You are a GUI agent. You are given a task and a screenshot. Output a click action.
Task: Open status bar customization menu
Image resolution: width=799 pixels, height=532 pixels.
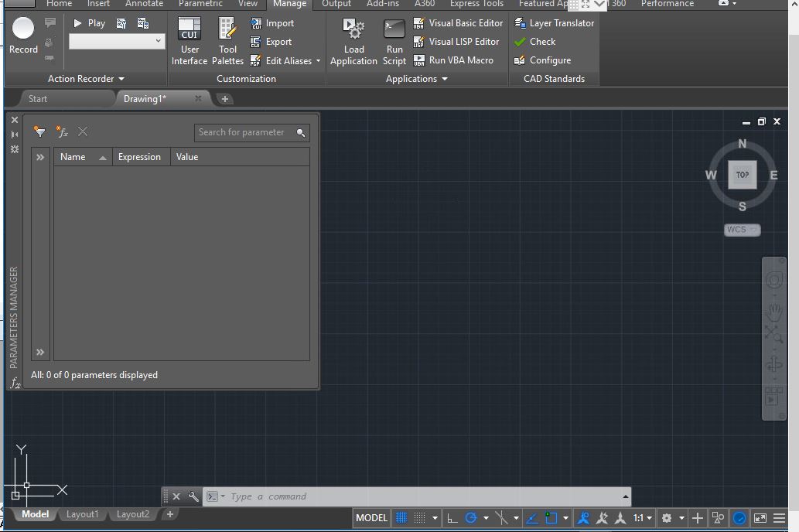tap(779, 518)
